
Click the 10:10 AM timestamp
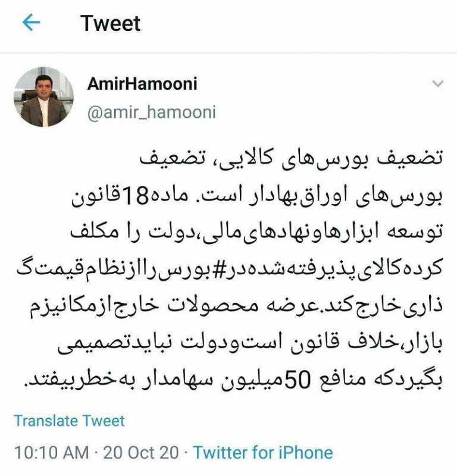(x=51, y=452)
